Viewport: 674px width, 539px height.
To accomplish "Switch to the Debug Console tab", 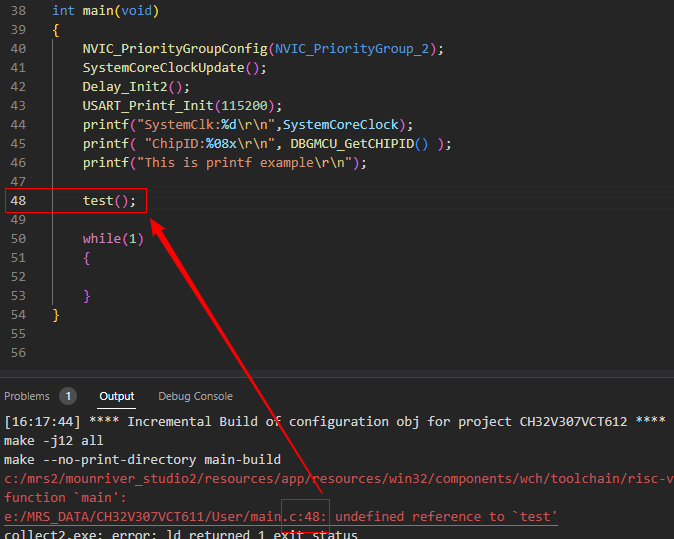I will 195,396.
